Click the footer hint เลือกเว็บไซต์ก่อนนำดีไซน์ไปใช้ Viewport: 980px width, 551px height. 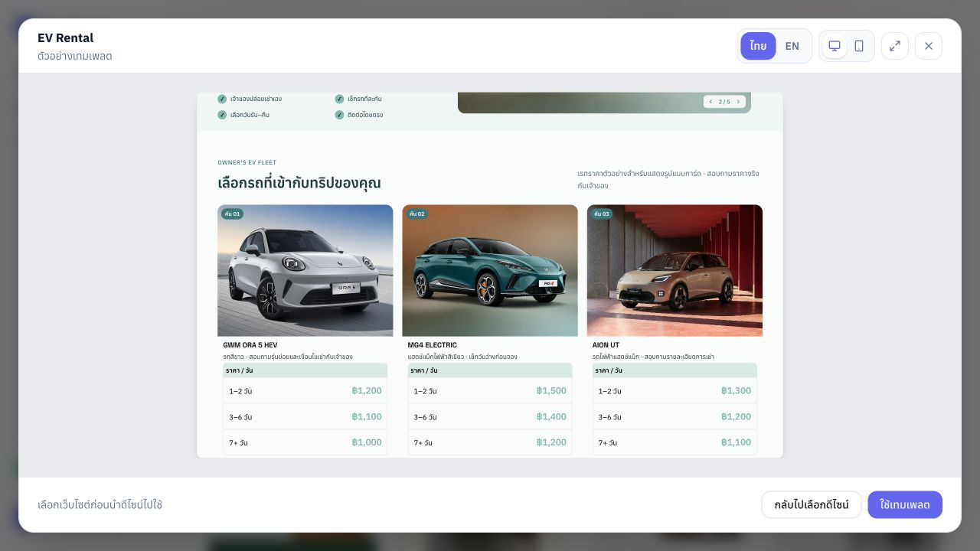click(x=100, y=505)
